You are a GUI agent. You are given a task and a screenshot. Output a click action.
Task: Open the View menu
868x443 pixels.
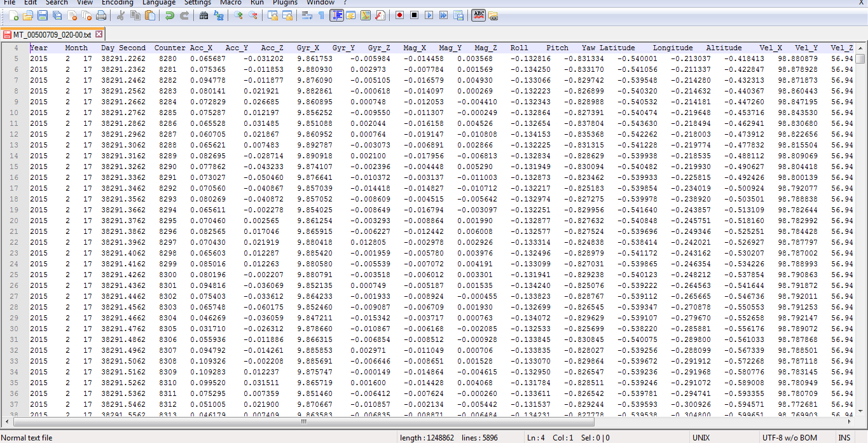pos(85,3)
